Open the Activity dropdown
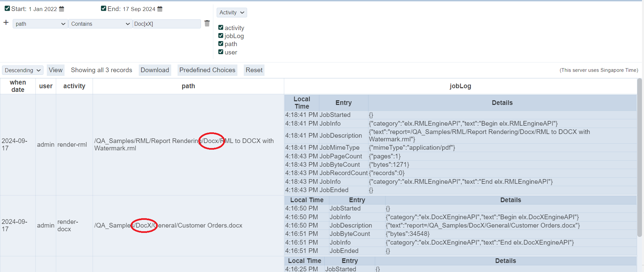 [232, 12]
